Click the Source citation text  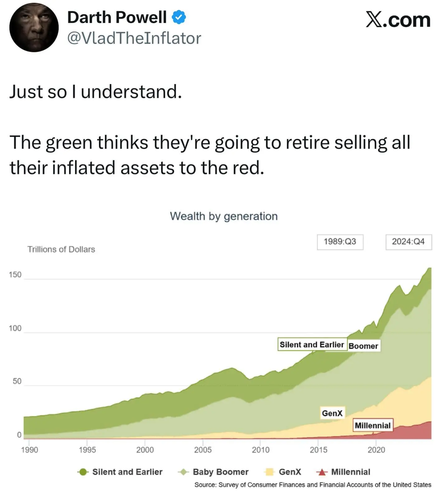tap(313, 485)
